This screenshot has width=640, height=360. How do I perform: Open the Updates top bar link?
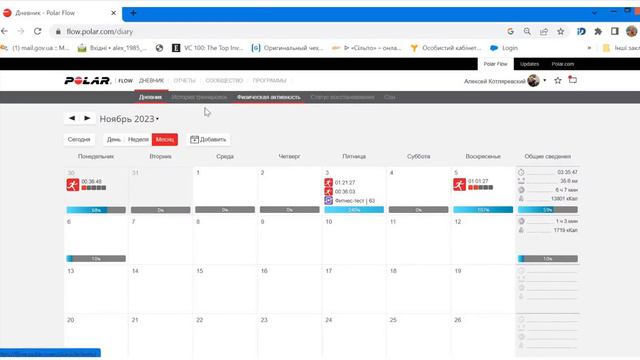(529, 64)
